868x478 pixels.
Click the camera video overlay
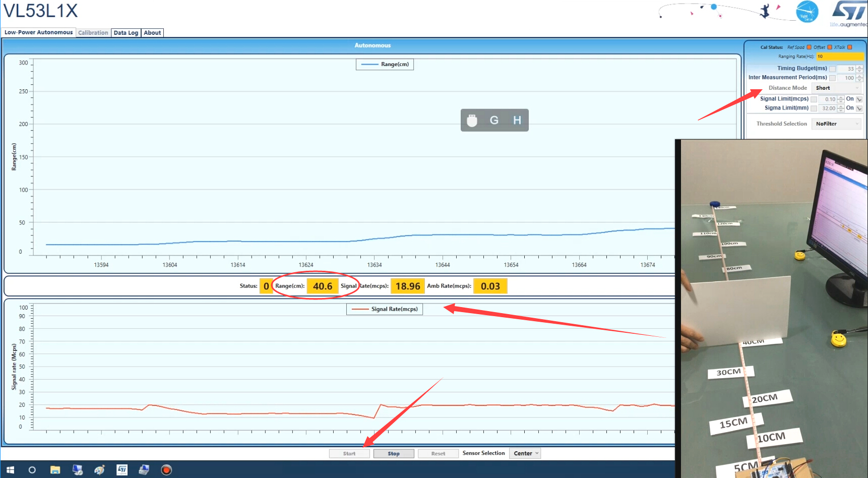pos(772,309)
